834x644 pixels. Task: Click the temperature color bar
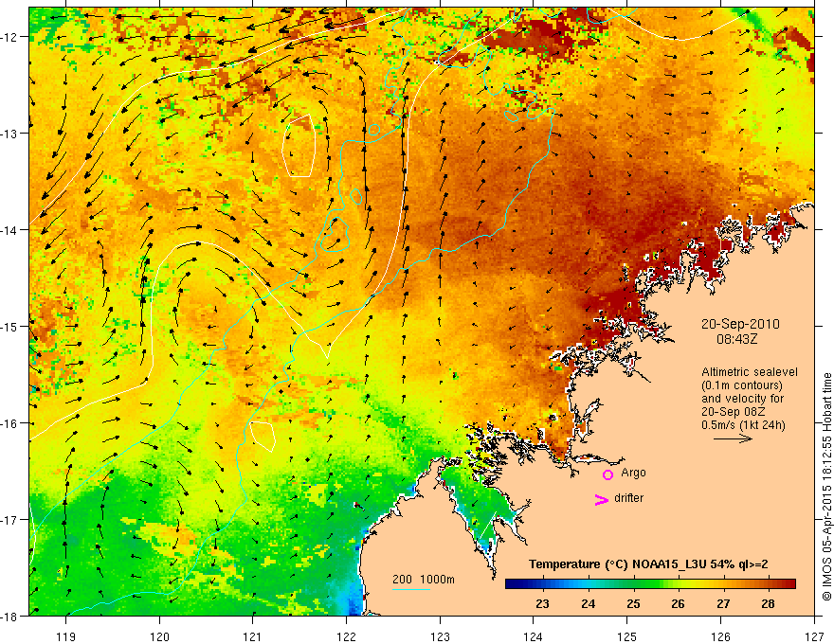650,583
